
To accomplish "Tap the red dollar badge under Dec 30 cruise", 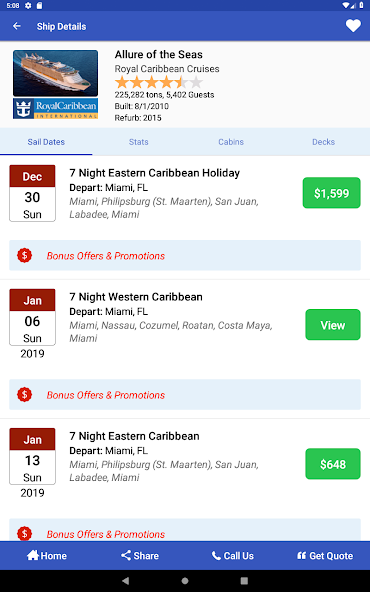I will click(x=25, y=256).
